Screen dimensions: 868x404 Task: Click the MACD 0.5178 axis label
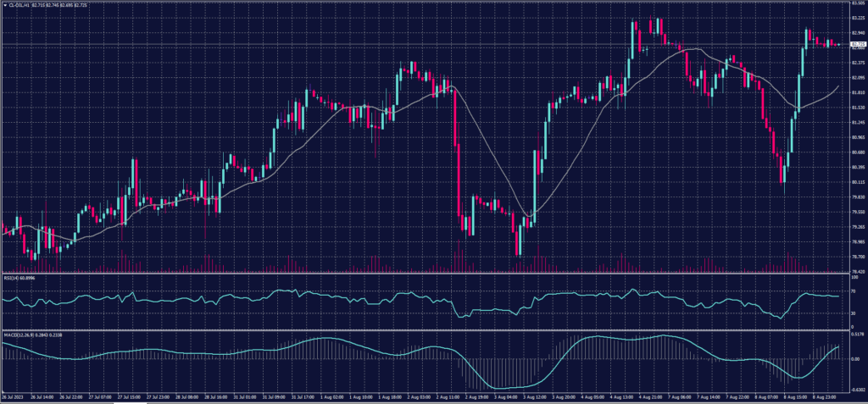pos(855,336)
